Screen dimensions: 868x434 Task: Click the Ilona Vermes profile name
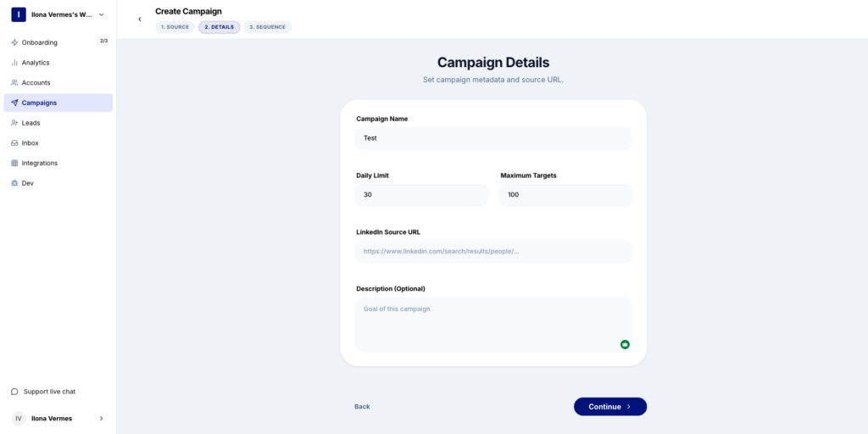point(52,419)
